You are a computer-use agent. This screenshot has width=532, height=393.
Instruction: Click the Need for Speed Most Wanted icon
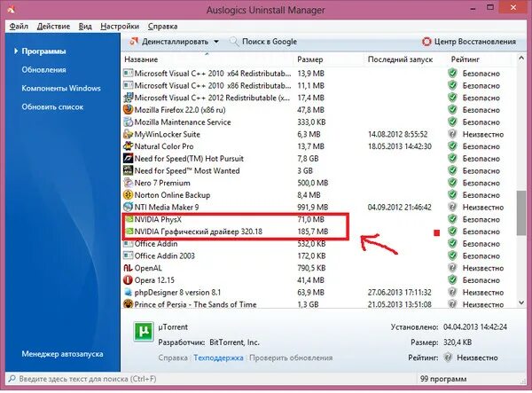coord(128,170)
